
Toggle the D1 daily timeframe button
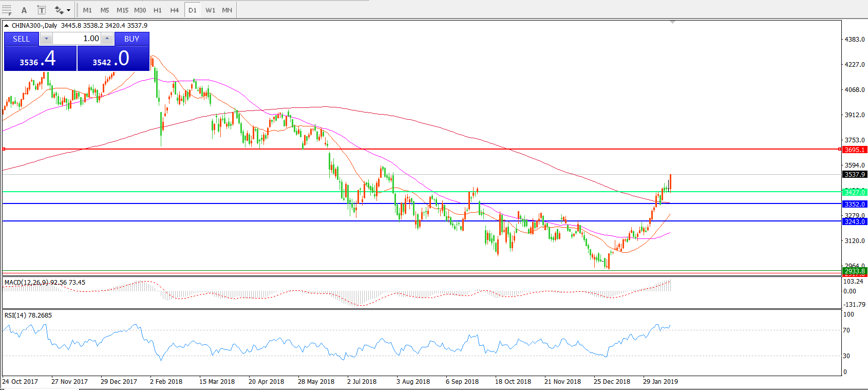(192, 10)
